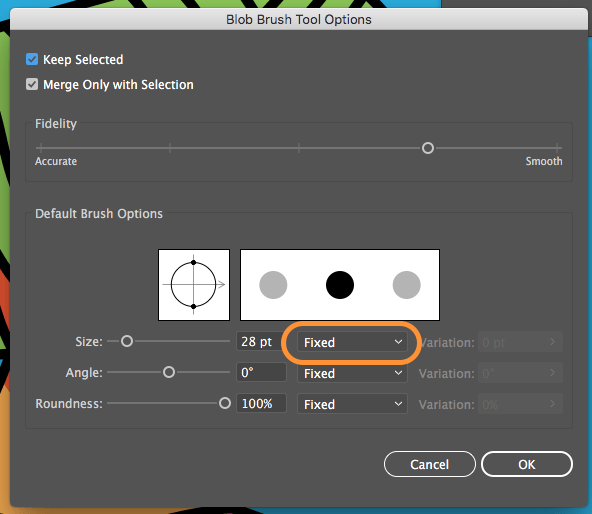Open the Roundness Fixed dropdown
Image resolution: width=592 pixels, height=514 pixels.
point(352,404)
